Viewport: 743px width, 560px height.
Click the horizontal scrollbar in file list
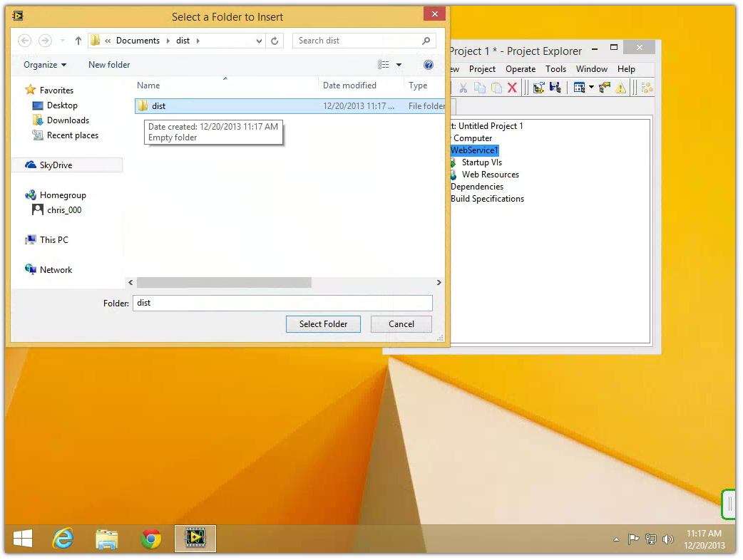coord(224,283)
